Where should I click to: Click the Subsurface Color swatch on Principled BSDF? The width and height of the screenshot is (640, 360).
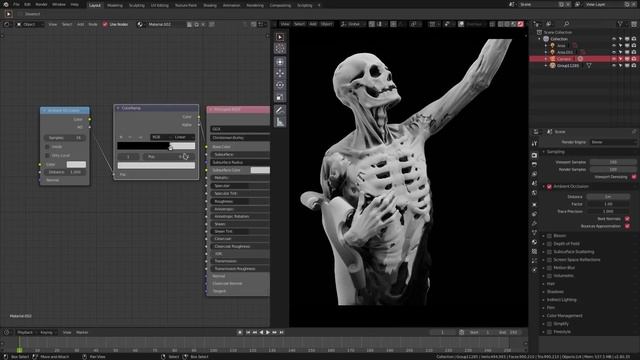[260, 170]
